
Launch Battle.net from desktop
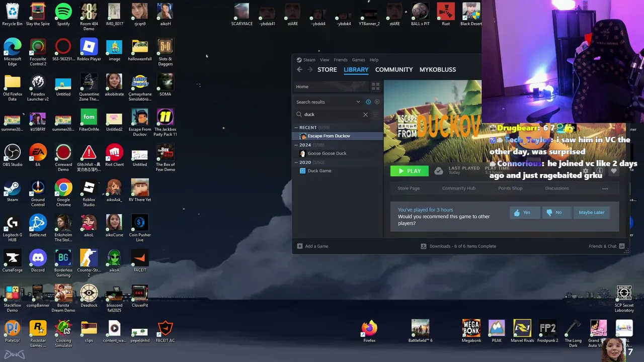point(38,225)
